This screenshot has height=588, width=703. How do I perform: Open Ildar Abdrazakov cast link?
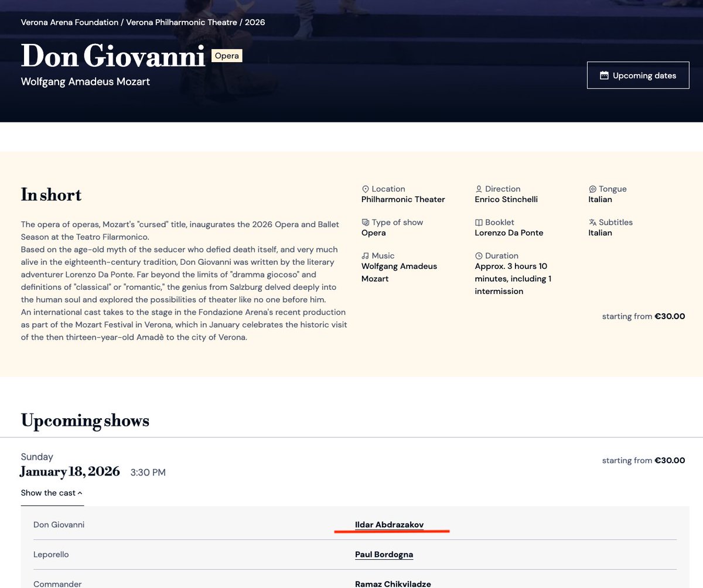click(x=389, y=525)
